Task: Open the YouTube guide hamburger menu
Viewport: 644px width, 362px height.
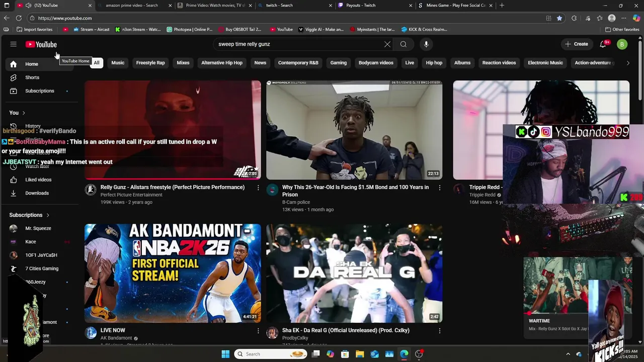Action: (x=14, y=44)
